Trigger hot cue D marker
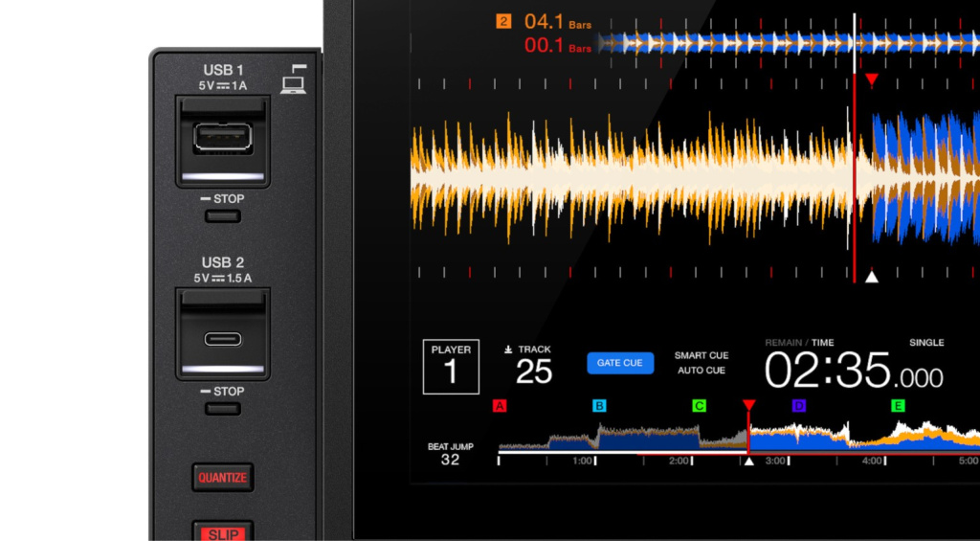 [799, 406]
